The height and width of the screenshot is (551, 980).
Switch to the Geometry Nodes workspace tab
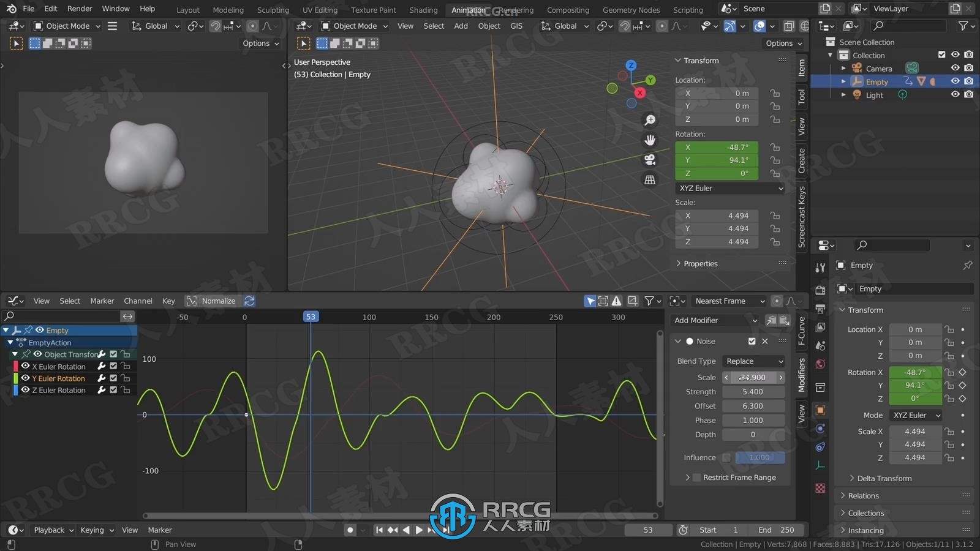pos(631,10)
